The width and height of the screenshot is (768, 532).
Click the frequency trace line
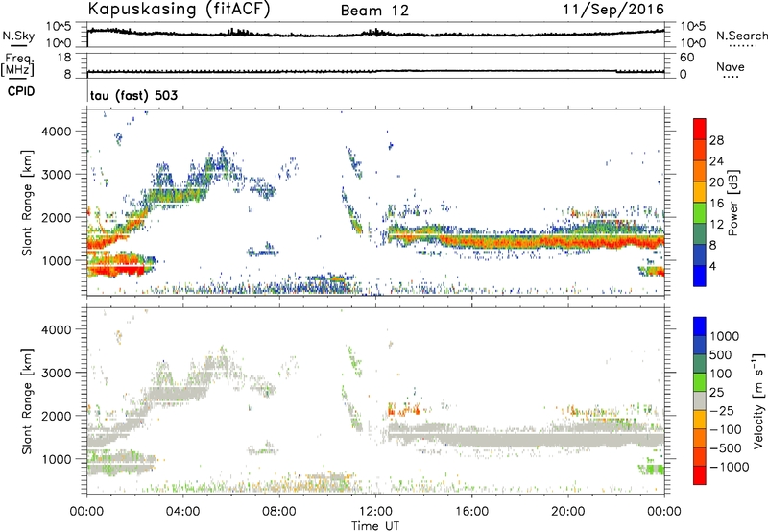coord(375,71)
